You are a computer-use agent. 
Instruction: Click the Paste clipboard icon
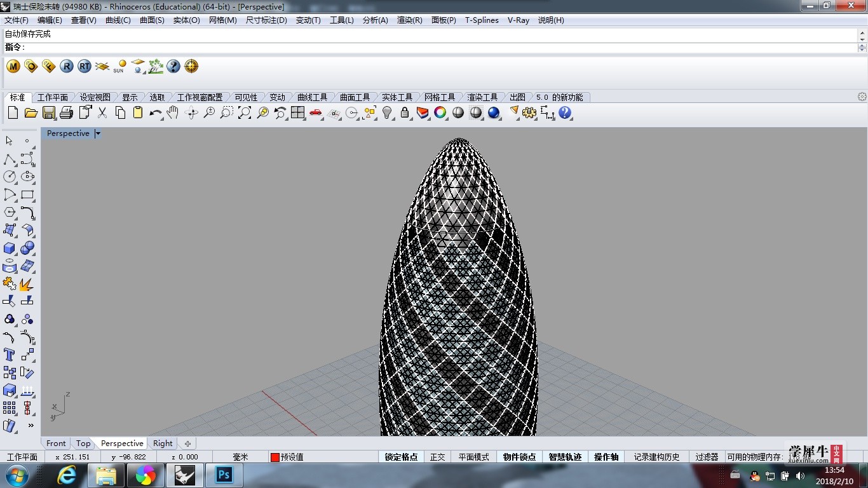pyautogui.click(x=138, y=113)
